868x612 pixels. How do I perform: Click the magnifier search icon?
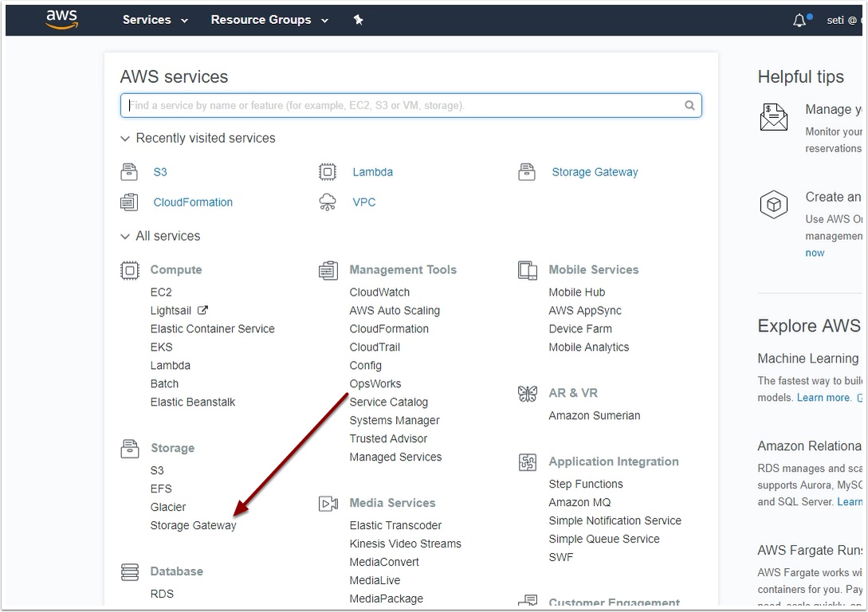[x=689, y=105]
